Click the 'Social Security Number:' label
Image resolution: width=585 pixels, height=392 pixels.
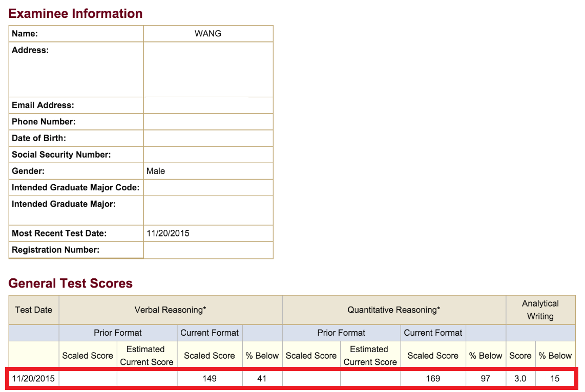(61, 155)
